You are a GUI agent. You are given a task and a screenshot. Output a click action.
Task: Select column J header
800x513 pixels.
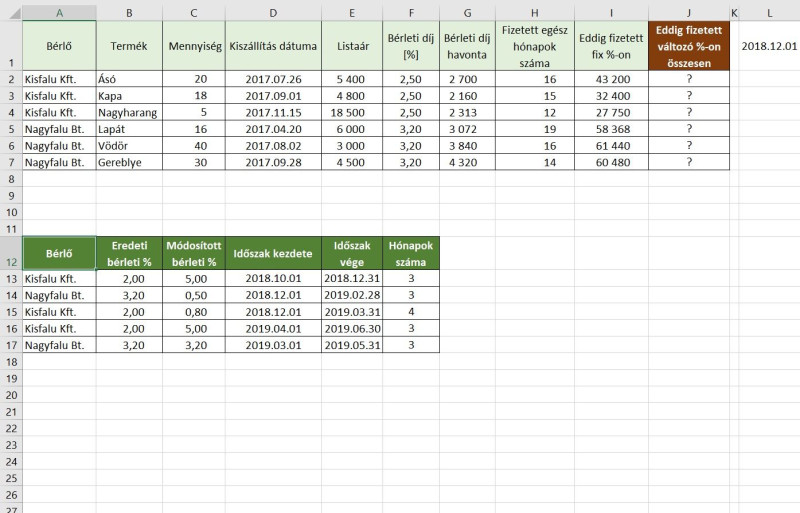(x=689, y=13)
